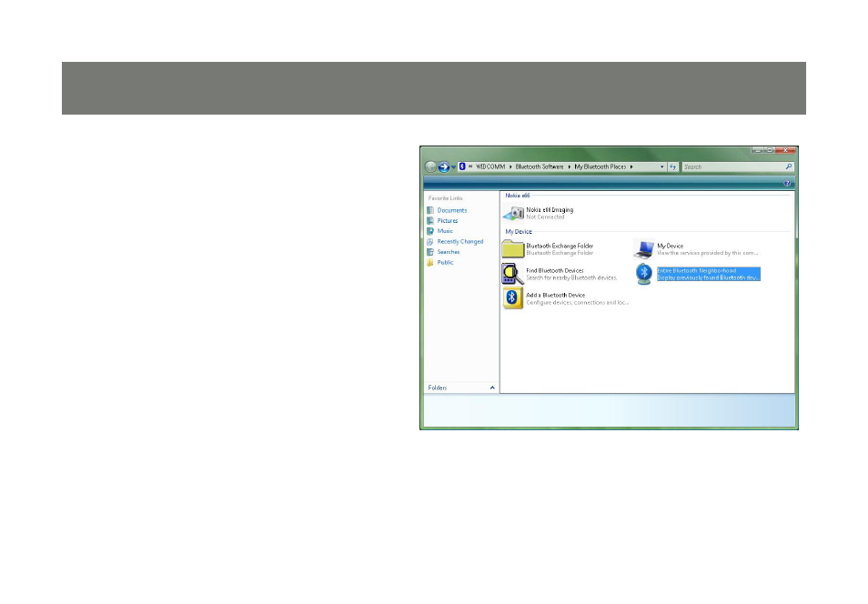Launch Find Bluetooth Devices magnifier icon
Viewport: 868px width, 604px height.
pos(512,274)
